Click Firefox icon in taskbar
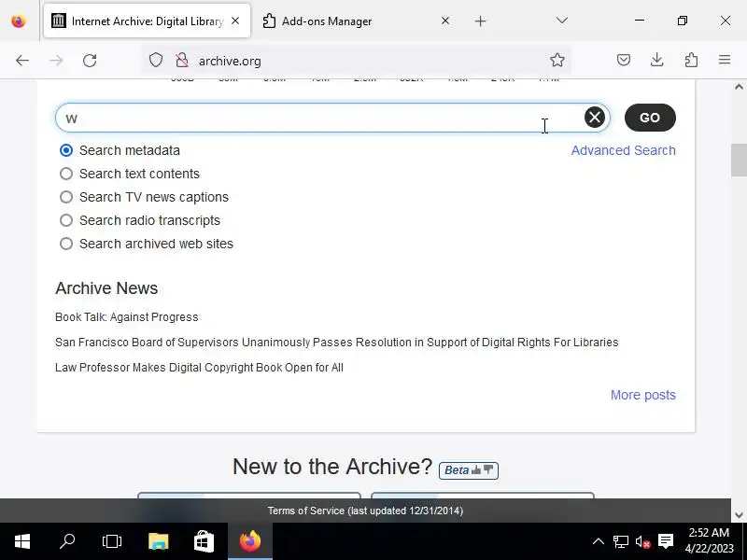 point(250,541)
